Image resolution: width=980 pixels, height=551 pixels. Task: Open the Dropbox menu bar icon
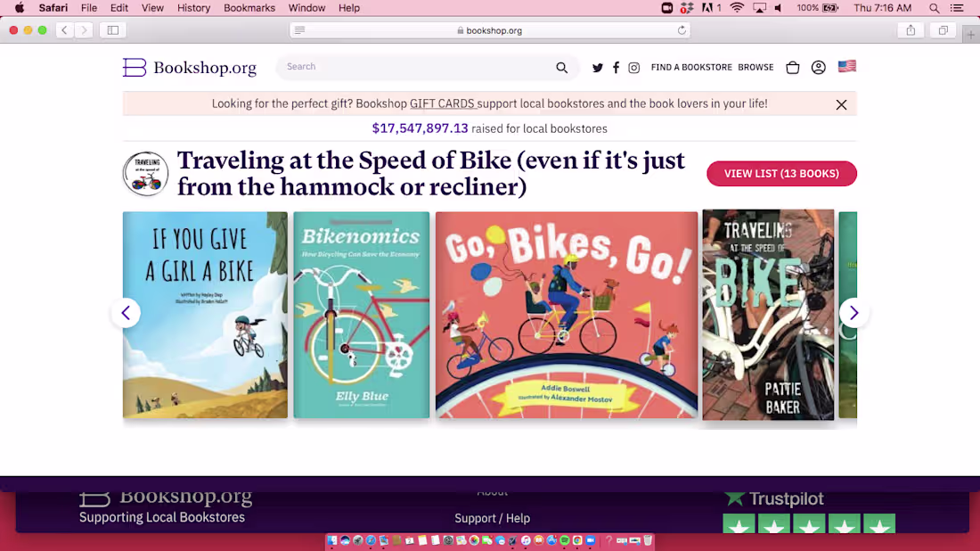click(687, 8)
